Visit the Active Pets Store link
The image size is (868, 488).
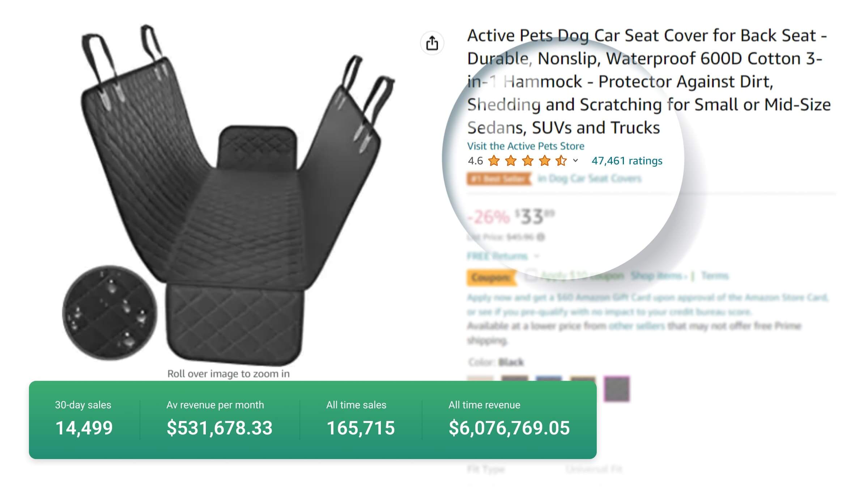click(x=526, y=146)
